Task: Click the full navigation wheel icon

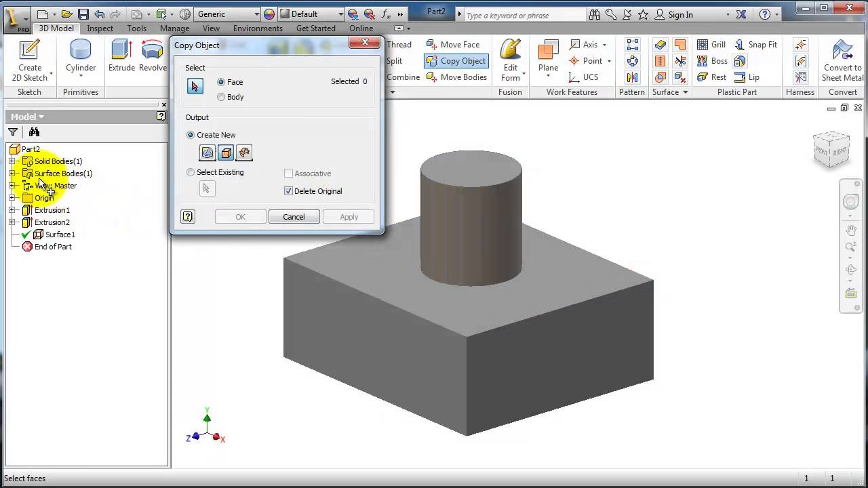Action: [x=850, y=202]
